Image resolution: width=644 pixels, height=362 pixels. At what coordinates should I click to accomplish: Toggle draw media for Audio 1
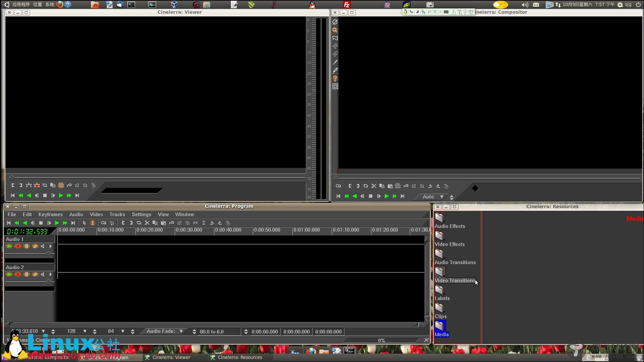pos(35,246)
